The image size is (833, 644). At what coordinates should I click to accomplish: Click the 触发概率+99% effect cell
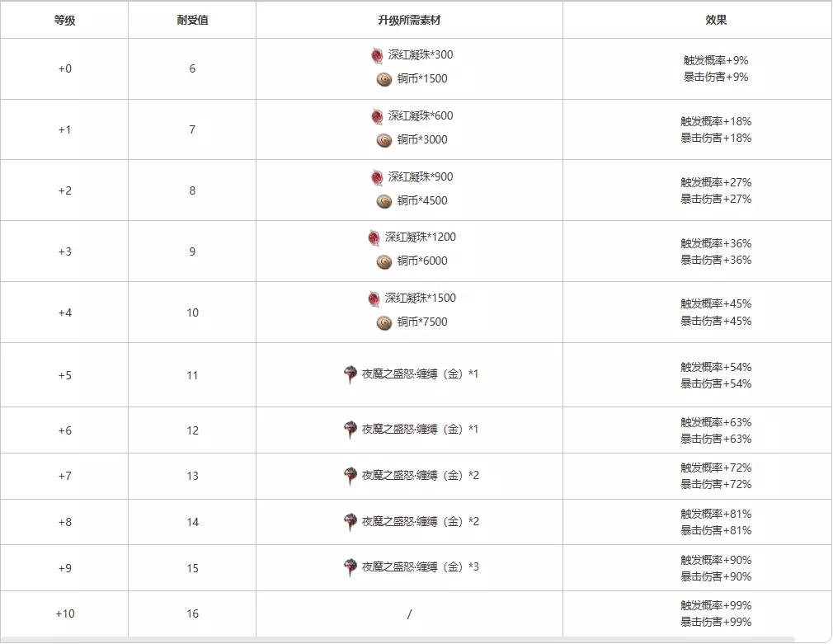(716, 605)
